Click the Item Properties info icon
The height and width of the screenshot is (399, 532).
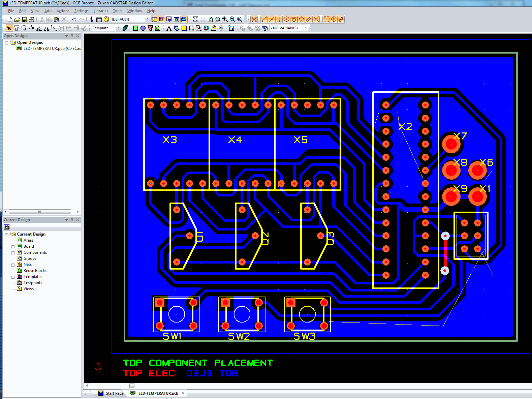click(91, 20)
